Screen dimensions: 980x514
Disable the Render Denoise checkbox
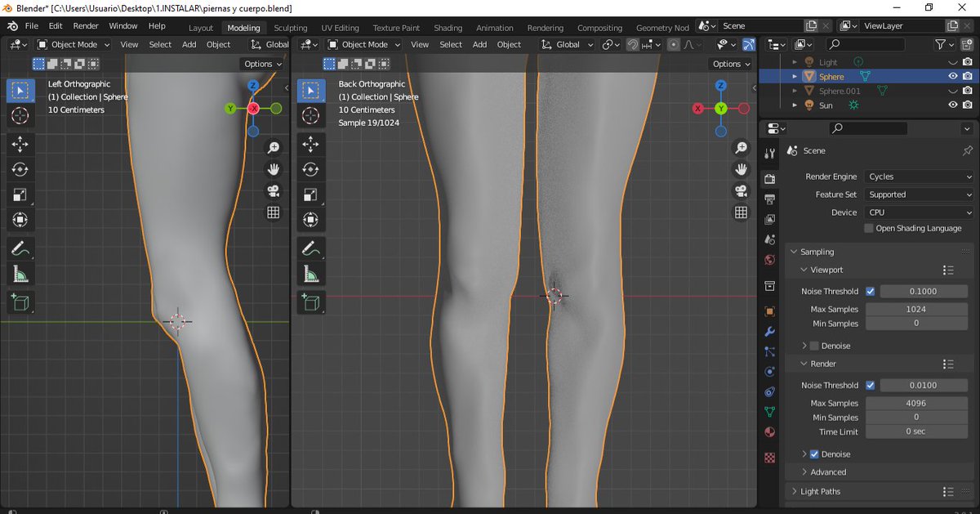(813, 454)
